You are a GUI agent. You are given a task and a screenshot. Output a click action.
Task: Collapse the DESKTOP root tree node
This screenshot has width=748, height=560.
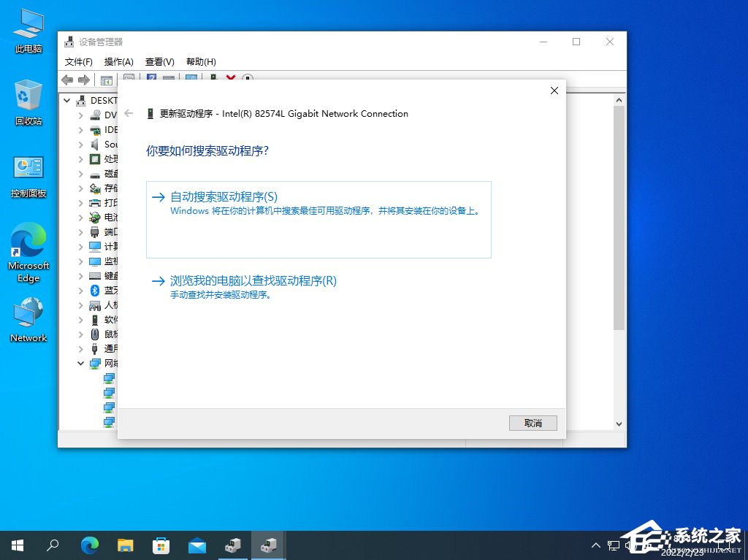pyautogui.click(x=68, y=100)
